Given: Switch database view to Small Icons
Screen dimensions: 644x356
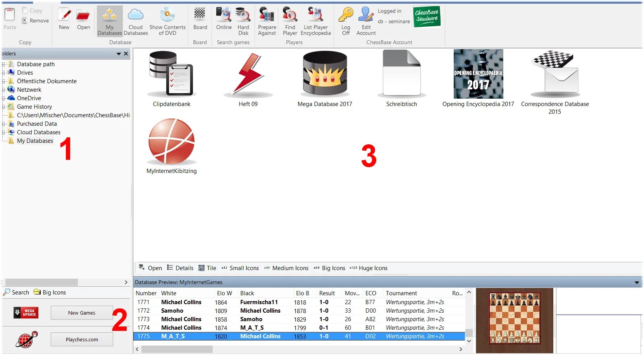Looking at the screenshot, I should coord(240,268).
